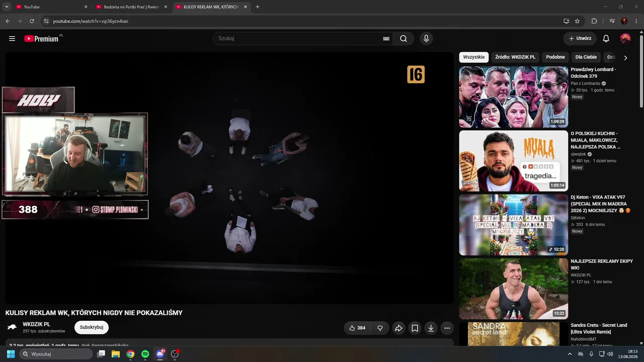644x362 pixels.
Task: Open O Polskiej Kuchni MUALA video thumbnail
Action: click(x=514, y=161)
